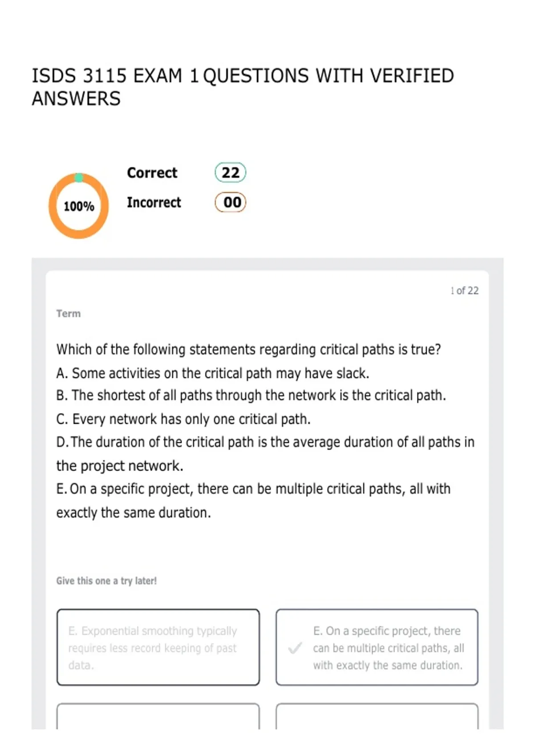
Task: Click option A about slack on critical path
Action: coord(213,373)
